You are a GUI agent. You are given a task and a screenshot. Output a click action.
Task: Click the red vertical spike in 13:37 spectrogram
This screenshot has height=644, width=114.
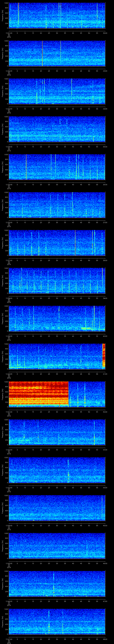[x=75, y=243]
